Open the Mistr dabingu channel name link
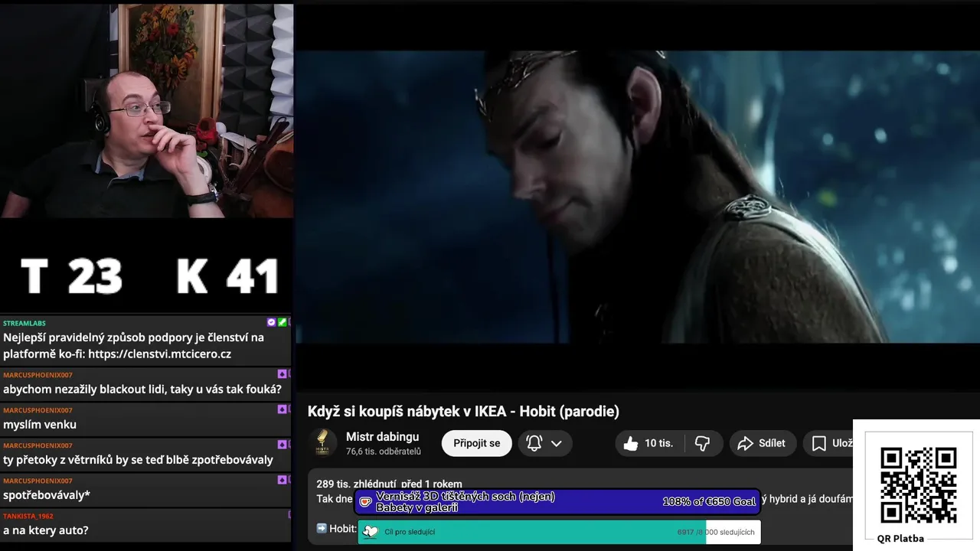 pyautogui.click(x=382, y=436)
